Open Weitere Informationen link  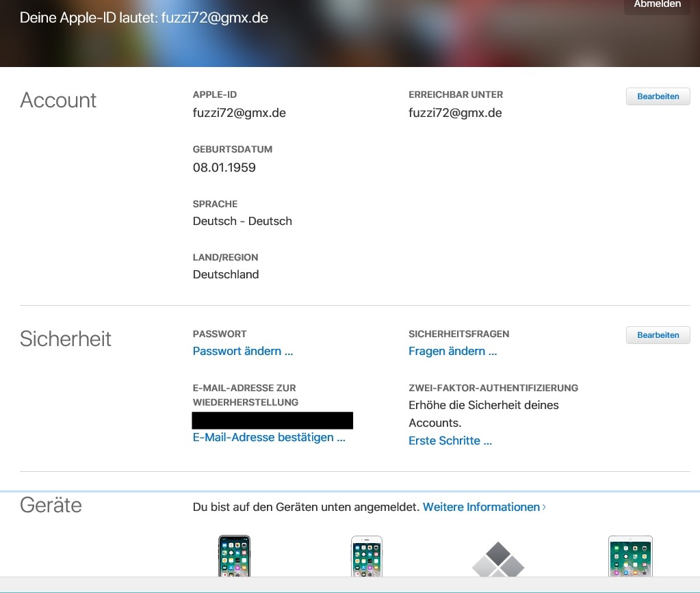(484, 508)
